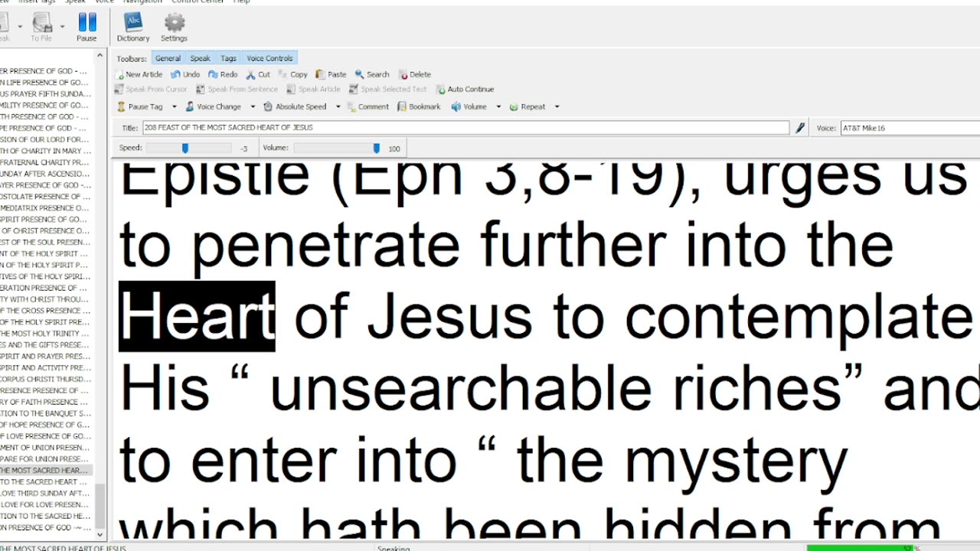980x551 pixels.
Task: Select the THE MOST HOLY TRINITY article
Action: pyautogui.click(x=46, y=334)
